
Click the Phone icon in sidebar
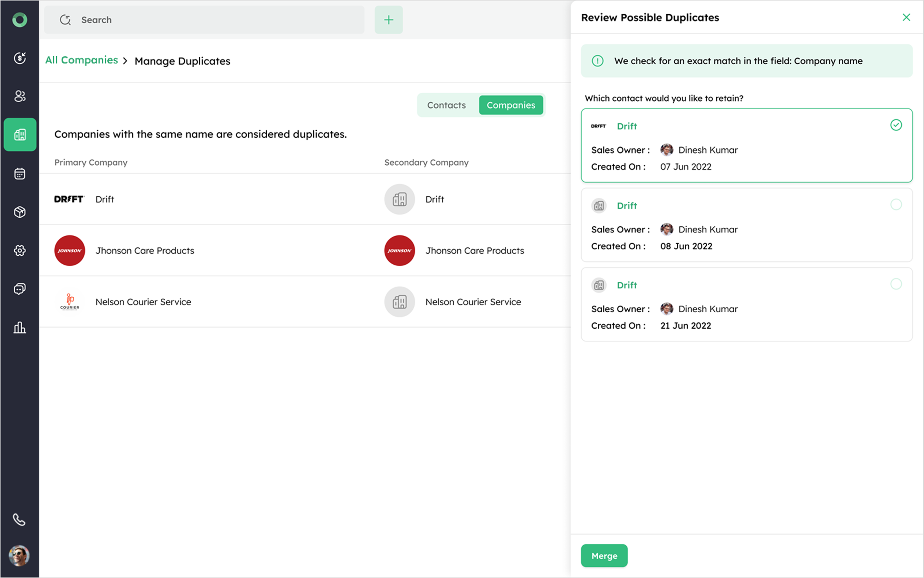point(19,519)
